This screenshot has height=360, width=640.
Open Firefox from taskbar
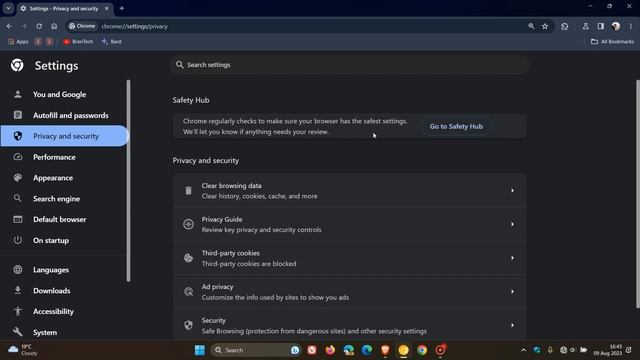click(x=330, y=350)
